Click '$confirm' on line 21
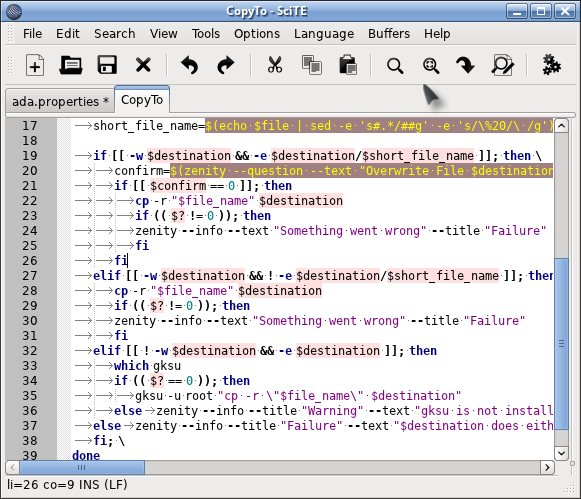The width and height of the screenshot is (581, 499). (x=178, y=186)
